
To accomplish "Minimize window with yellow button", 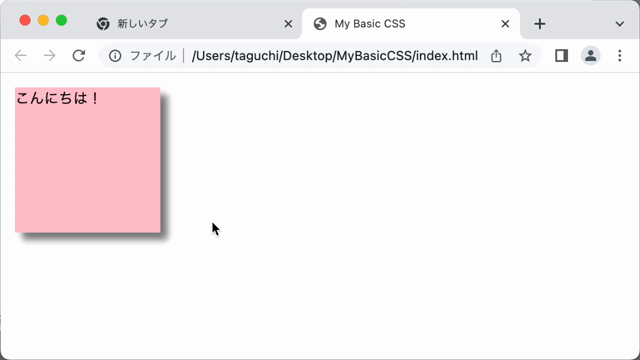I will [43, 20].
